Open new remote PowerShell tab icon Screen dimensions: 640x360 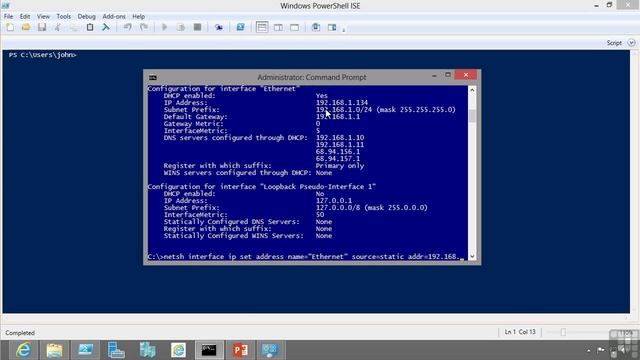tap(219, 27)
